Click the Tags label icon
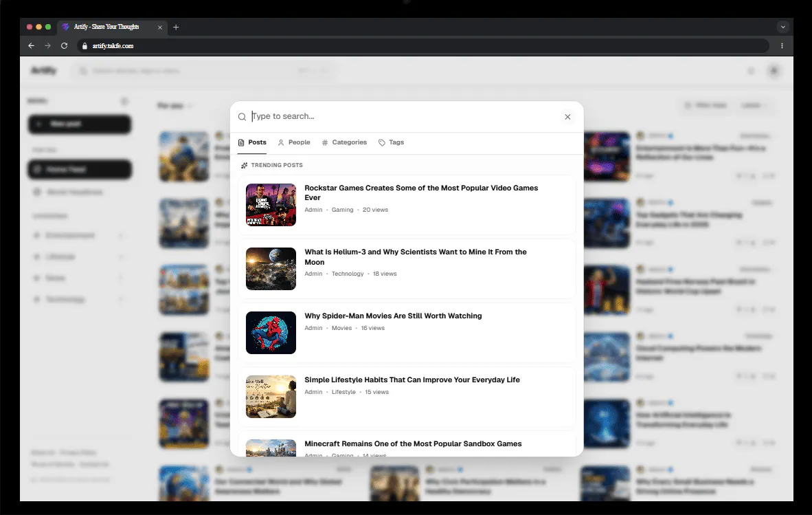Viewport: 812px width, 515px height. click(x=382, y=142)
